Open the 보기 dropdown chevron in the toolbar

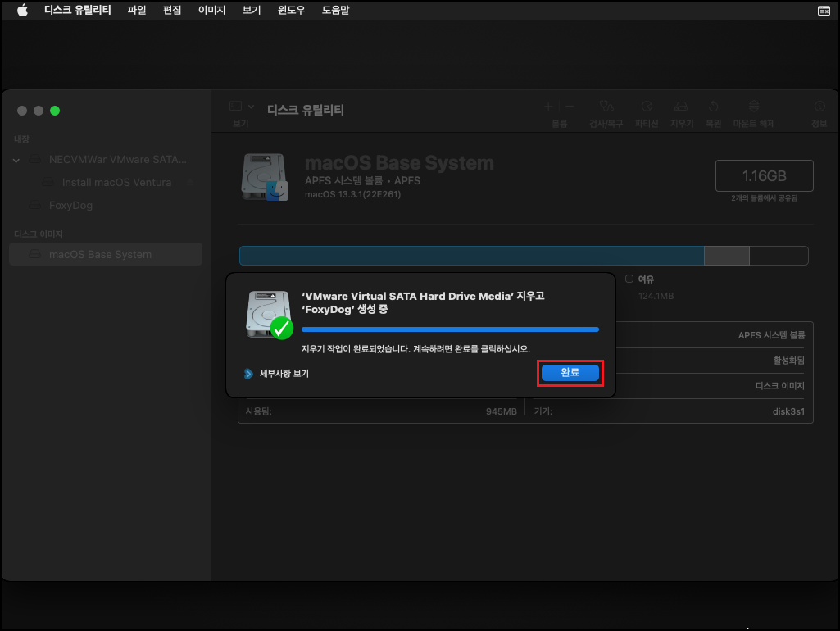coord(252,107)
